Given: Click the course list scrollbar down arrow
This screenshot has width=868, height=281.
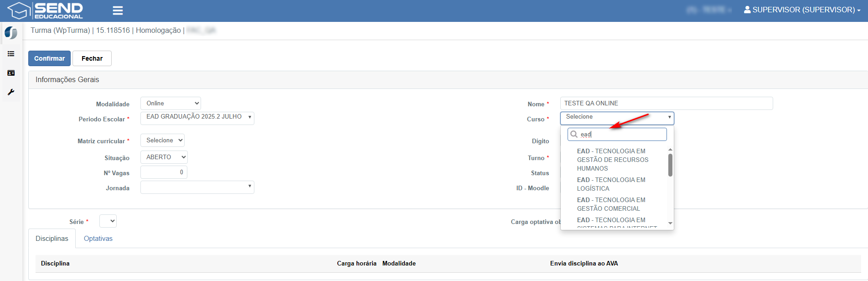Looking at the screenshot, I should coord(670,224).
